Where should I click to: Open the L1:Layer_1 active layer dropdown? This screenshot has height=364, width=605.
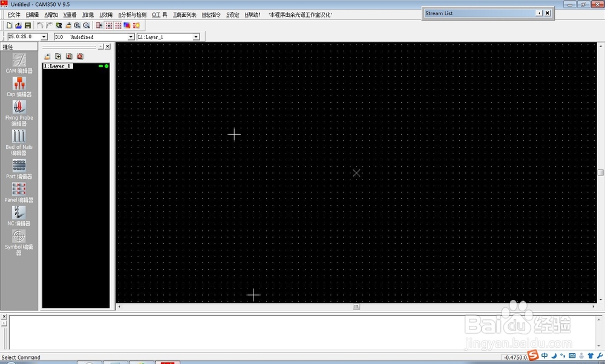click(x=196, y=37)
